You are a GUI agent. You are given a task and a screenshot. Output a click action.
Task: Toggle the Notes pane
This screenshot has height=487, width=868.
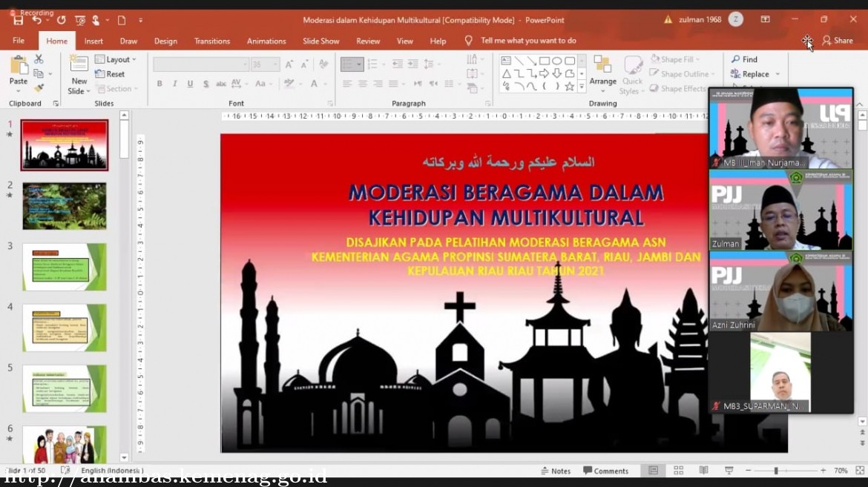pos(556,471)
